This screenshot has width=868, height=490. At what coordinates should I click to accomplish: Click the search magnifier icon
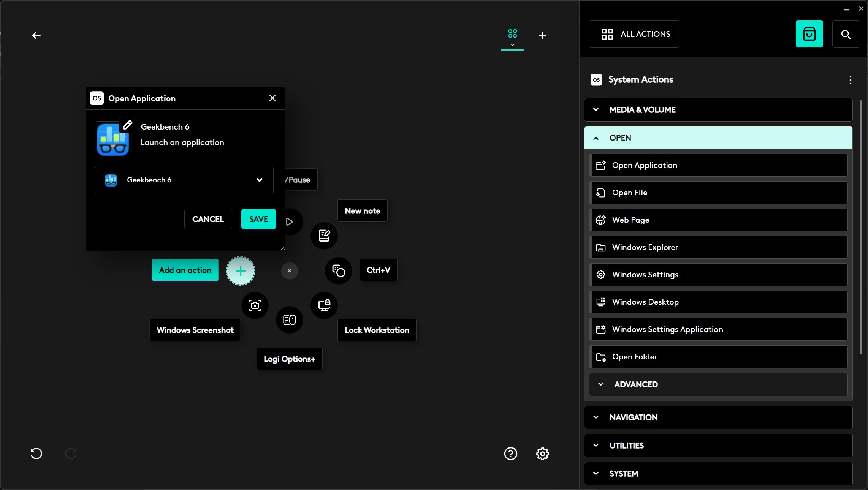tap(846, 34)
